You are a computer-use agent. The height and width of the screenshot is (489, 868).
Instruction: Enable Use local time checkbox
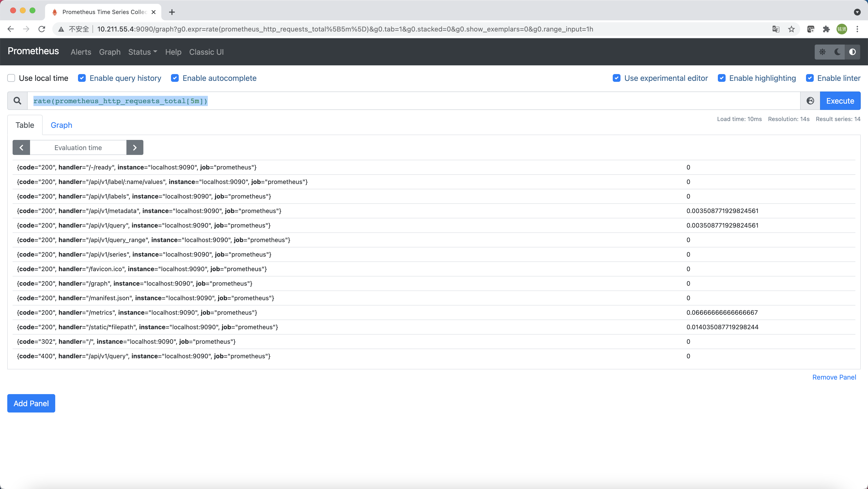click(11, 78)
